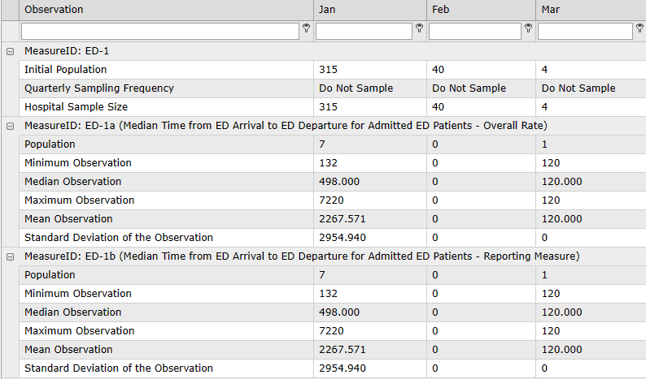The image size is (646, 379).
Task: Open filter icon for Observation column
Action: 306,28
